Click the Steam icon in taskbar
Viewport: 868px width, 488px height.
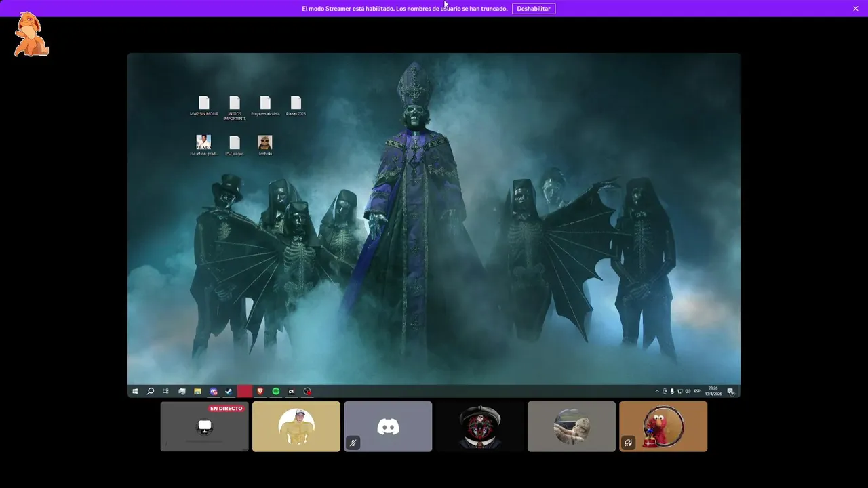click(x=229, y=391)
